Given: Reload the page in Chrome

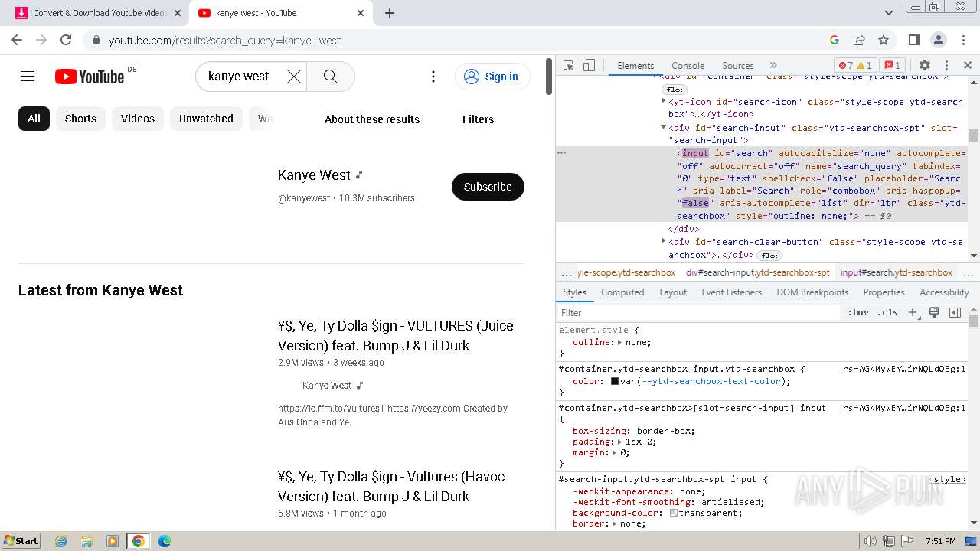Looking at the screenshot, I should [x=66, y=40].
